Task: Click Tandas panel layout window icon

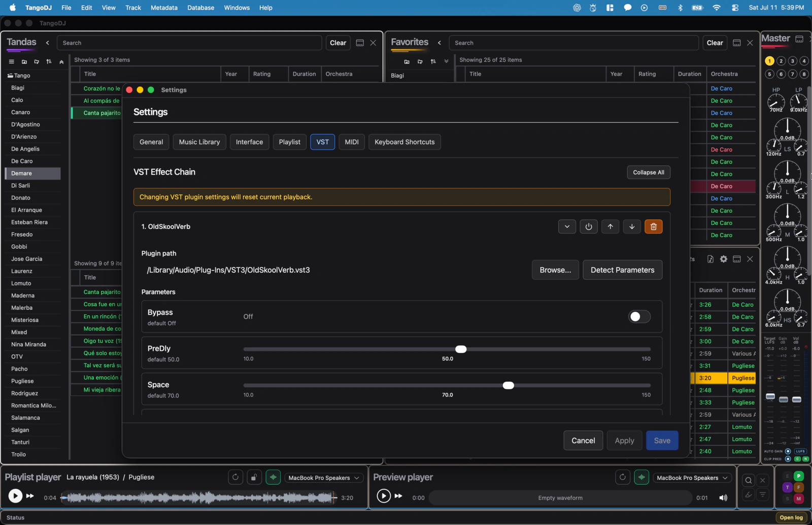Action: [360, 43]
